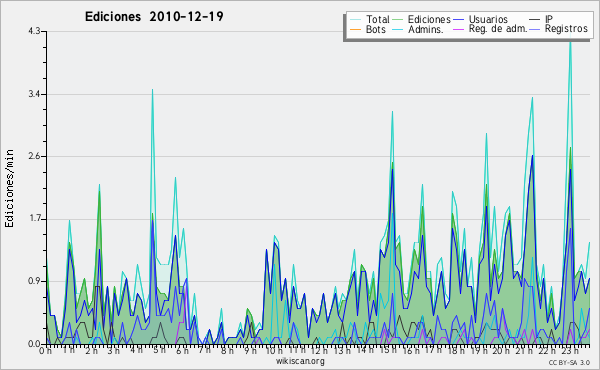Click the Admins. legend cyan line
The image size is (600, 370).
398,29
